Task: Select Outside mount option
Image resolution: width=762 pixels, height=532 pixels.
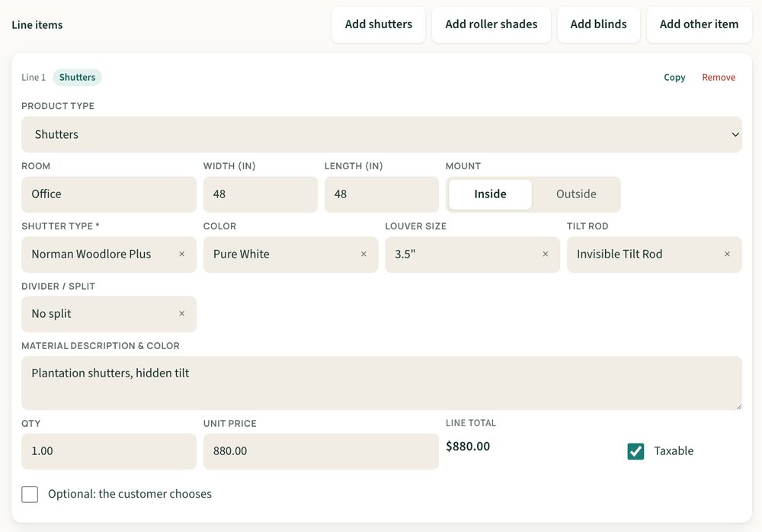Action: click(576, 194)
